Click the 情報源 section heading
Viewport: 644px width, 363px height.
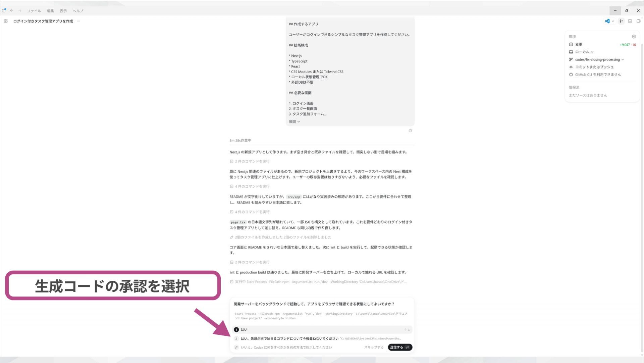(574, 88)
